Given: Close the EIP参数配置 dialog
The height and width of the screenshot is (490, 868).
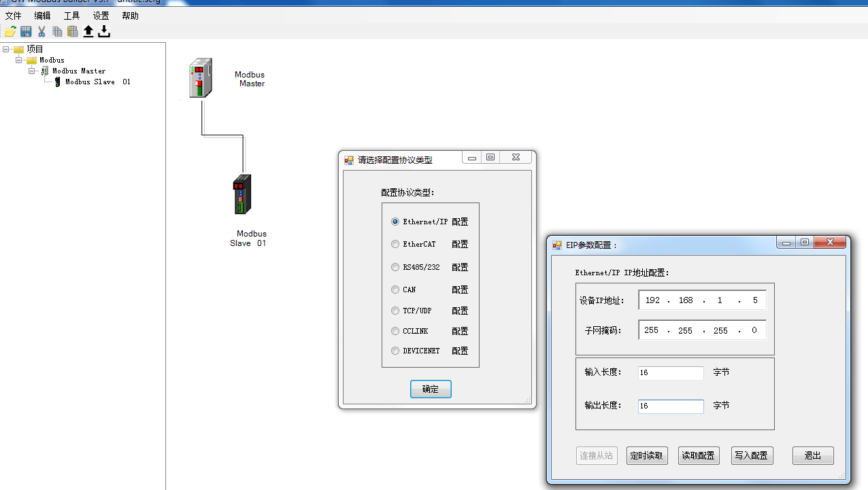Looking at the screenshot, I should tap(831, 243).
